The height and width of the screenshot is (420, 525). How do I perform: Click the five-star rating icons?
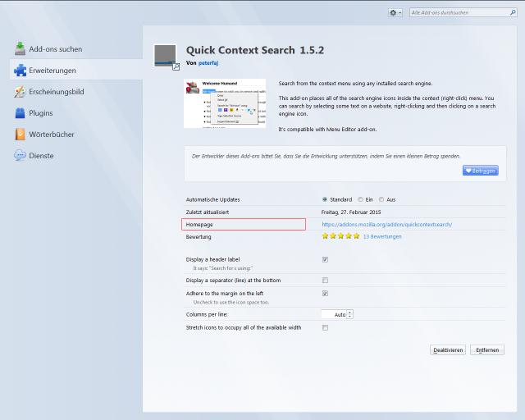click(x=340, y=236)
